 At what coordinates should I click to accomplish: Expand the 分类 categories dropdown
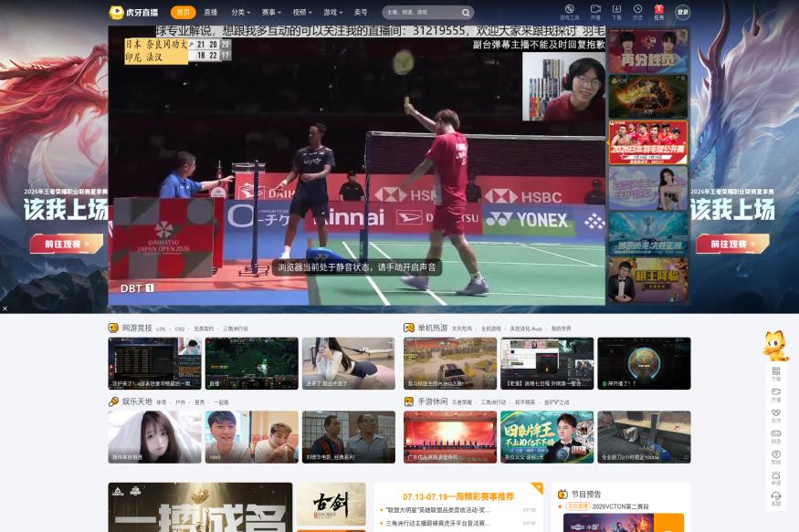pyautogui.click(x=240, y=12)
